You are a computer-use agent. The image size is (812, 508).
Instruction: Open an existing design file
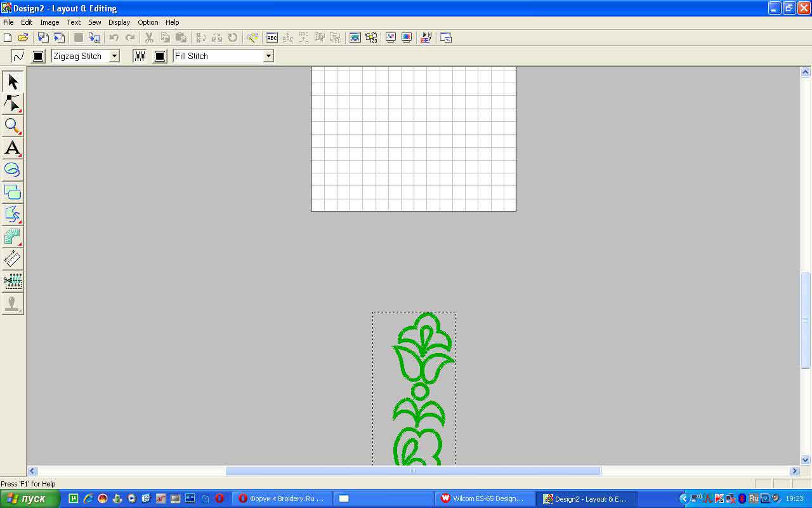[x=23, y=38]
